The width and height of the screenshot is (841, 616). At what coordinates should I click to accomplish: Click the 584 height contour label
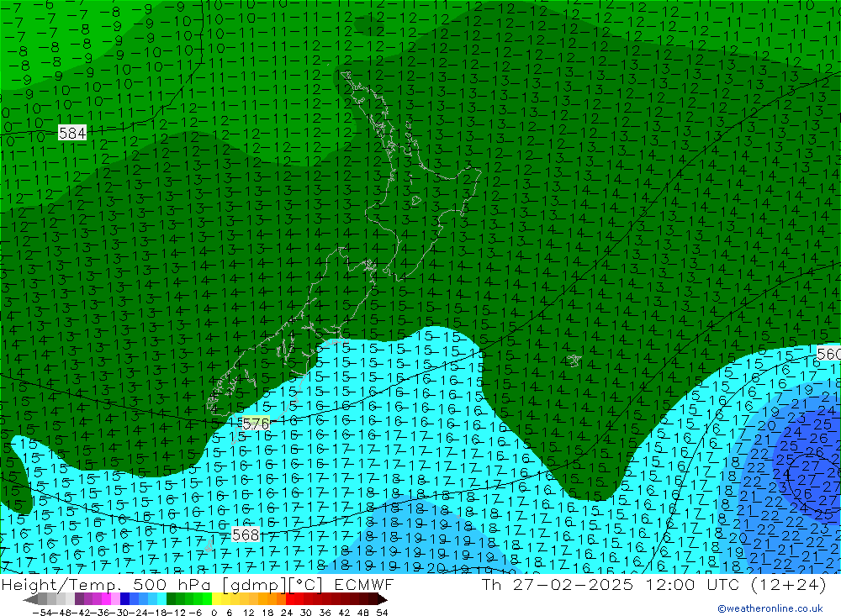(x=72, y=133)
